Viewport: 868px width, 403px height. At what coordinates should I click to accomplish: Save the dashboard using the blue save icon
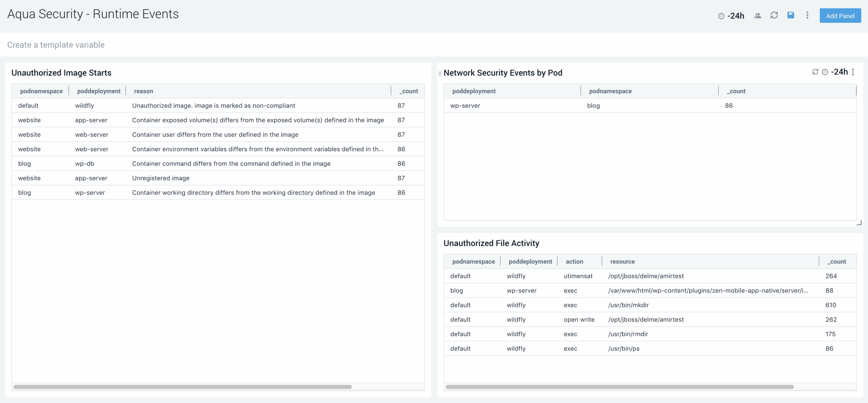[x=791, y=15]
